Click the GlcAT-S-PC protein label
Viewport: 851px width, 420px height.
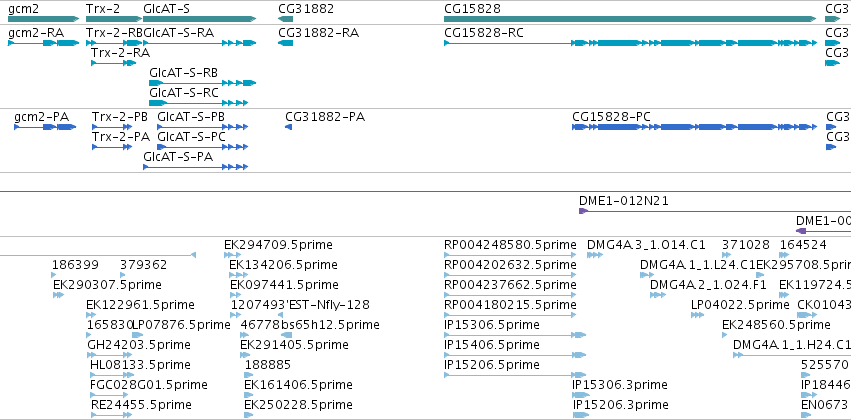tap(192, 136)
